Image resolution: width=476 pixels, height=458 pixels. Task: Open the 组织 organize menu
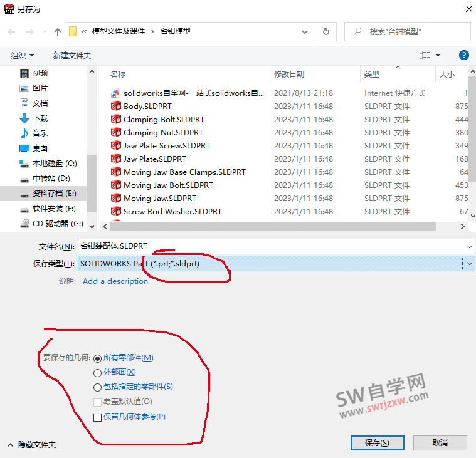coord(22,55)
